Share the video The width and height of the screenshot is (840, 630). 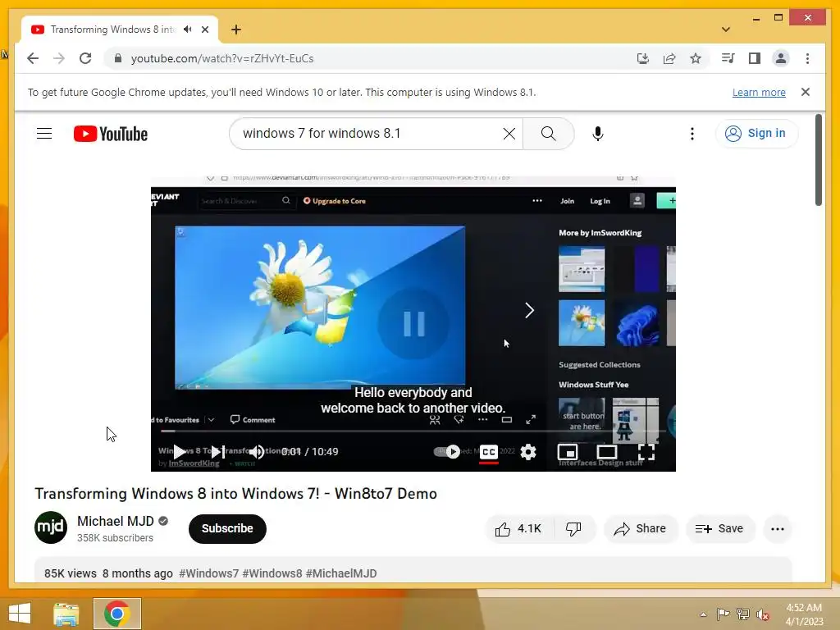pyautogui.click(x=641, y=529)
